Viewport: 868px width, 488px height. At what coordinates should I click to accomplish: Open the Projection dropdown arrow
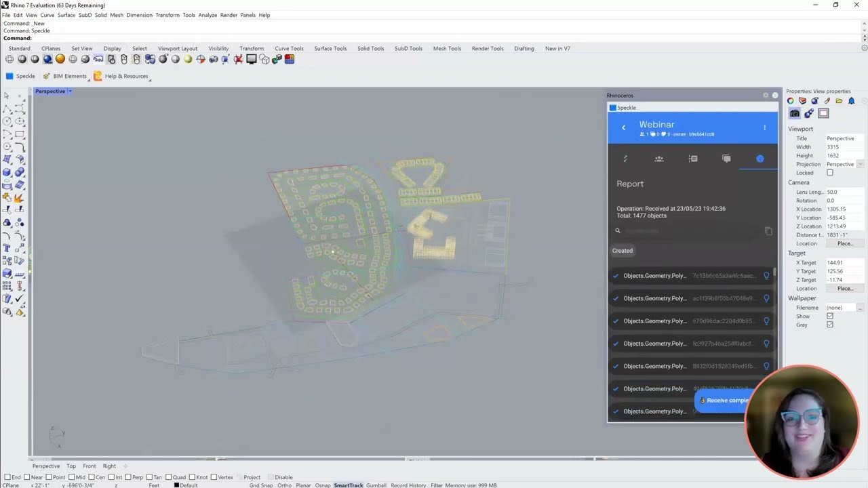(x=860, y=164)
